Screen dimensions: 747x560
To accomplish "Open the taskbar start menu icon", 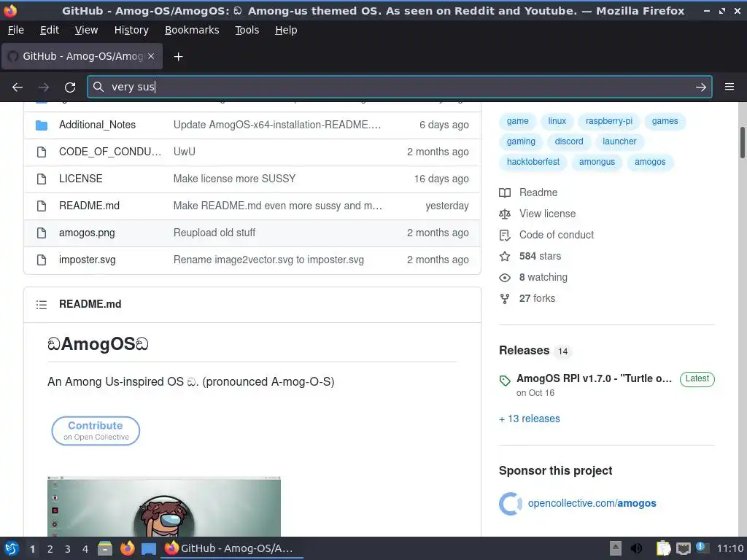I will (12, 549).
